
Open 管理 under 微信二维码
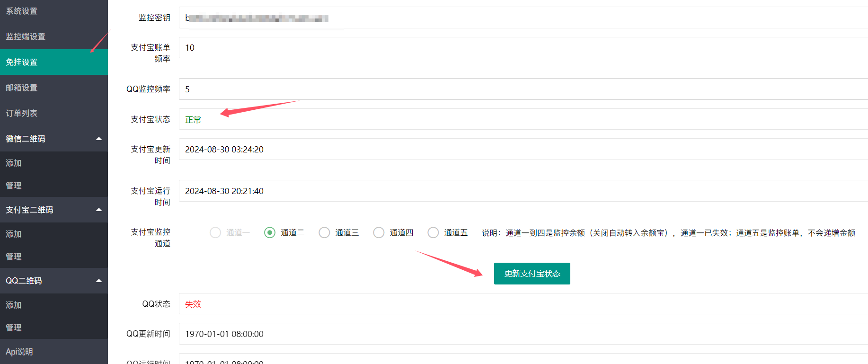tap(54, 186)
